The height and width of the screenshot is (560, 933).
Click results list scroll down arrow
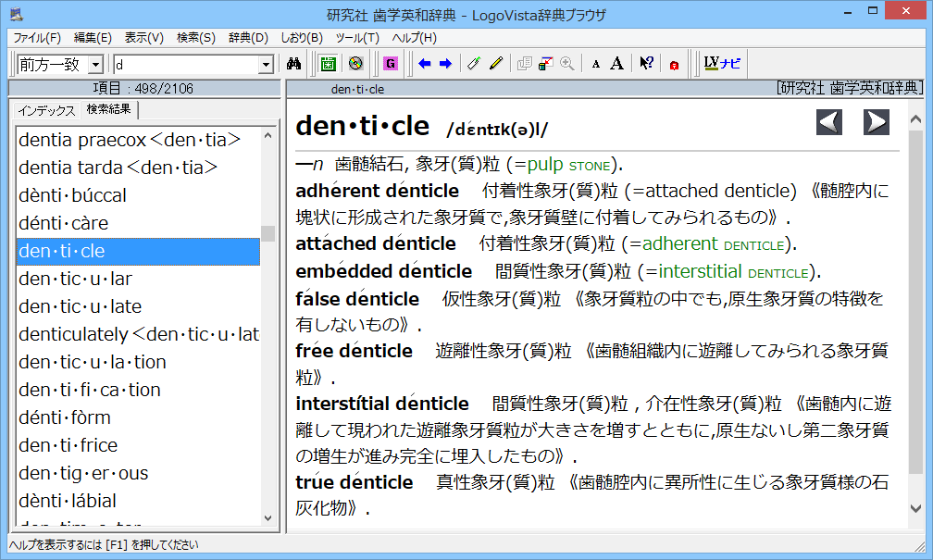coord(267,517)
